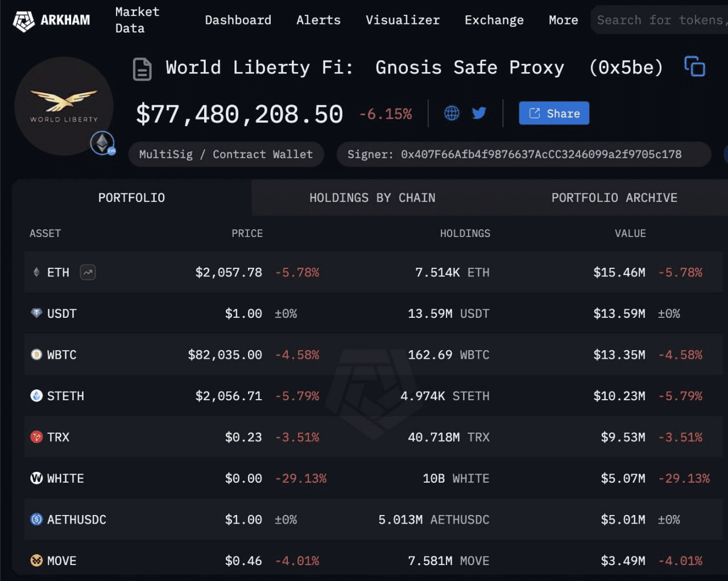728x581 pixels.
Task: Click the -6.15% portfolio change
Action: pos(385,114)
